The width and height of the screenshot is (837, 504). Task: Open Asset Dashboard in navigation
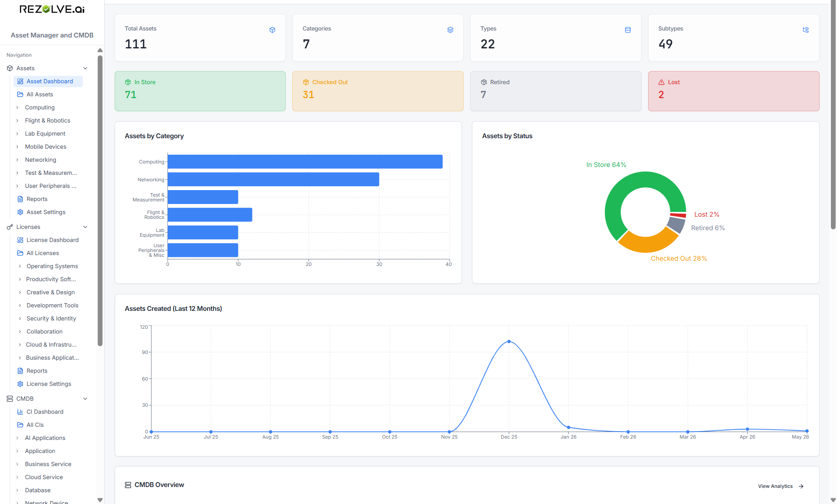(48, 82)
